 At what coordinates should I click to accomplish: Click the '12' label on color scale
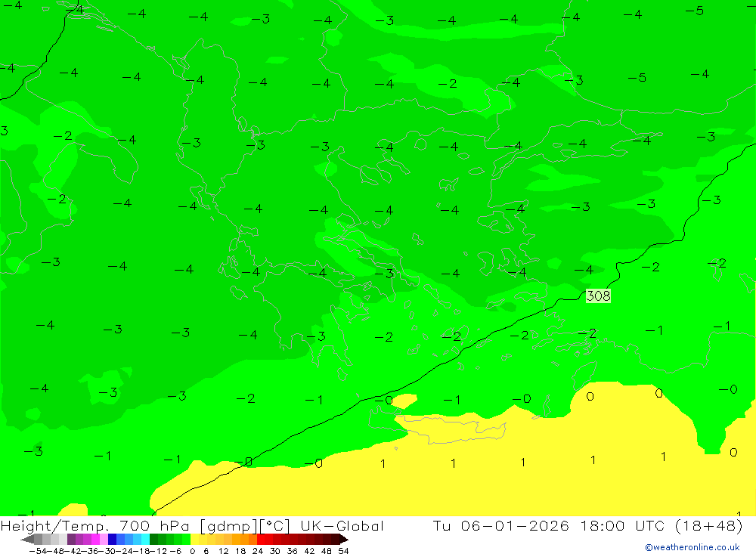point(225,551)
